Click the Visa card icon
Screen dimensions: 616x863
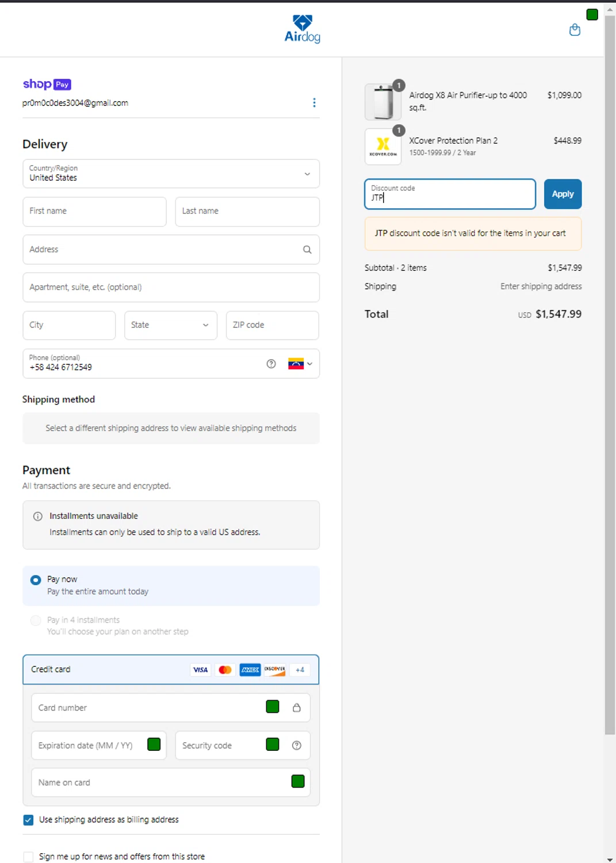coord(200,670)
